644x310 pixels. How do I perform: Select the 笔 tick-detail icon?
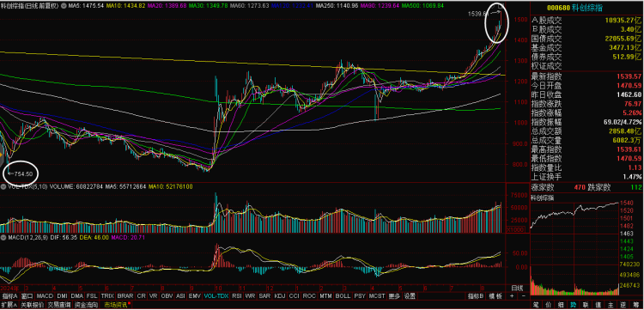coord(536,305)
